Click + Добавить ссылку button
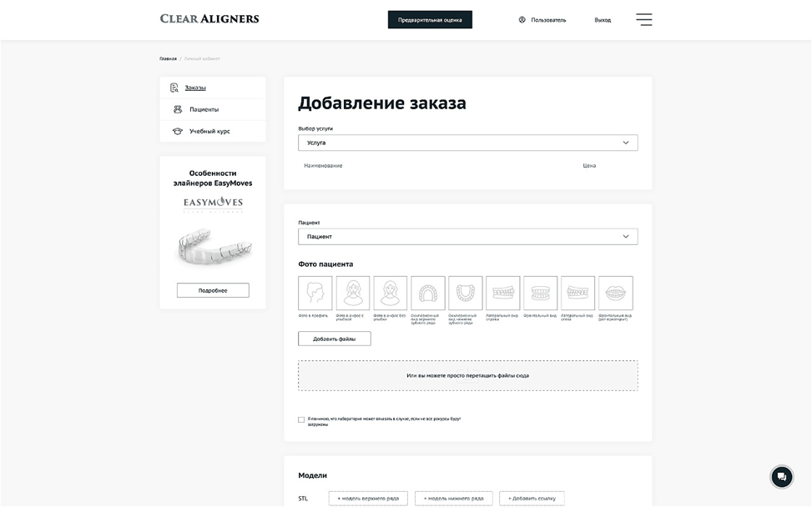The image size is (812, 507). click(532, 499)
